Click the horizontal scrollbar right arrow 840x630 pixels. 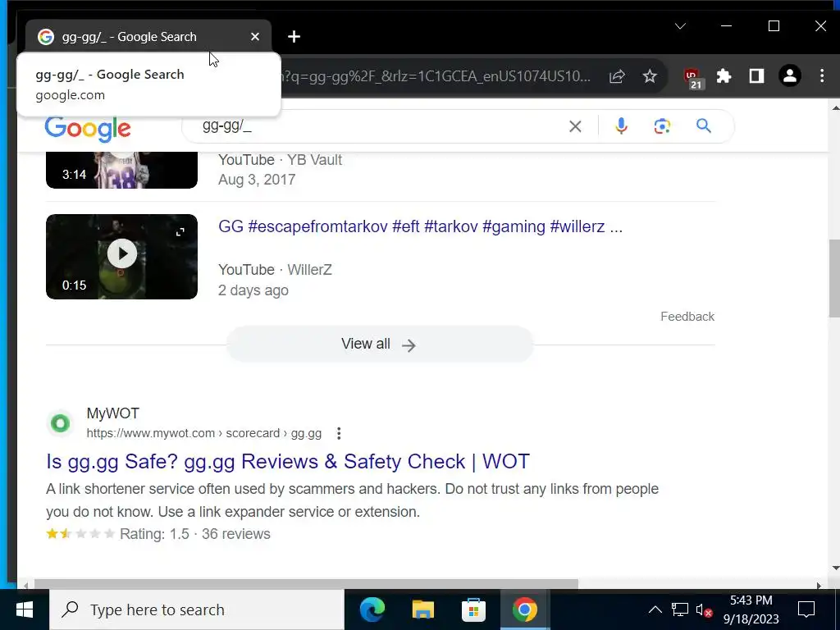pos(819,584)
